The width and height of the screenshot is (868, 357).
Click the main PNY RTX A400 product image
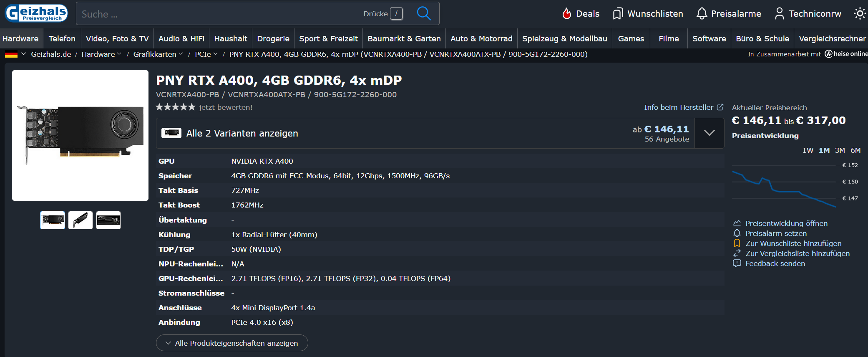(80, 135)
